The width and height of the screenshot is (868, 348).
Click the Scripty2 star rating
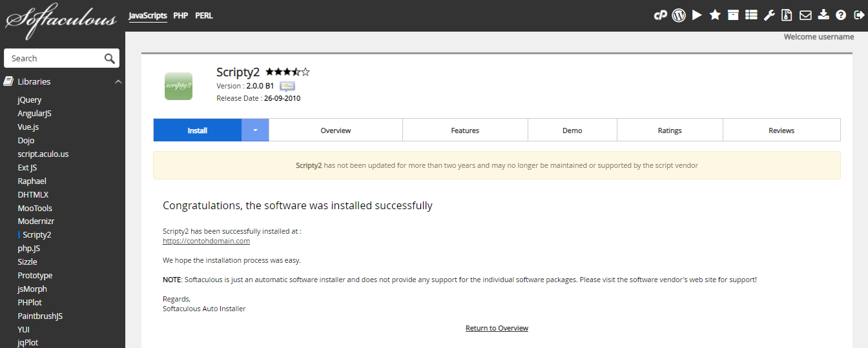pyautogui.click(x=287, y=72)
